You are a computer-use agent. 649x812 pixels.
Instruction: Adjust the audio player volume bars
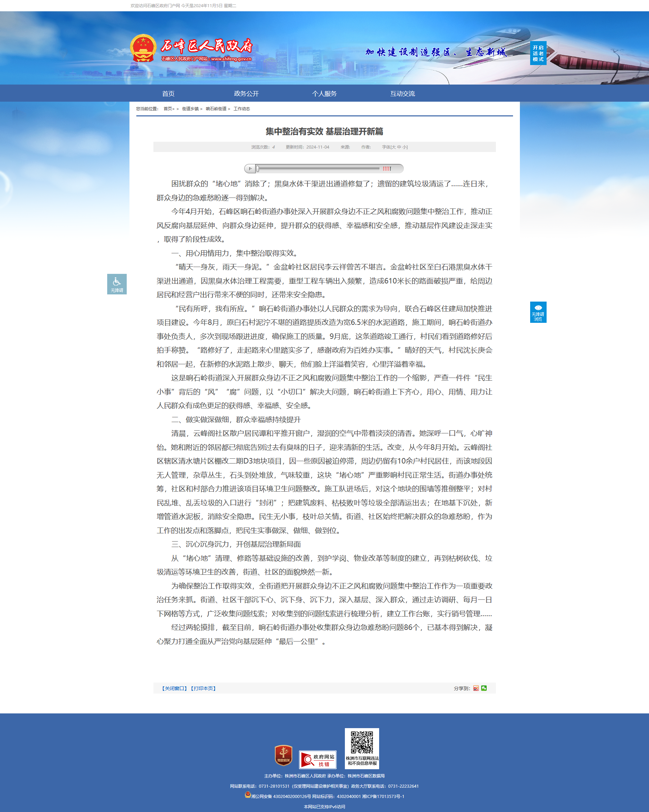[387, 169]
